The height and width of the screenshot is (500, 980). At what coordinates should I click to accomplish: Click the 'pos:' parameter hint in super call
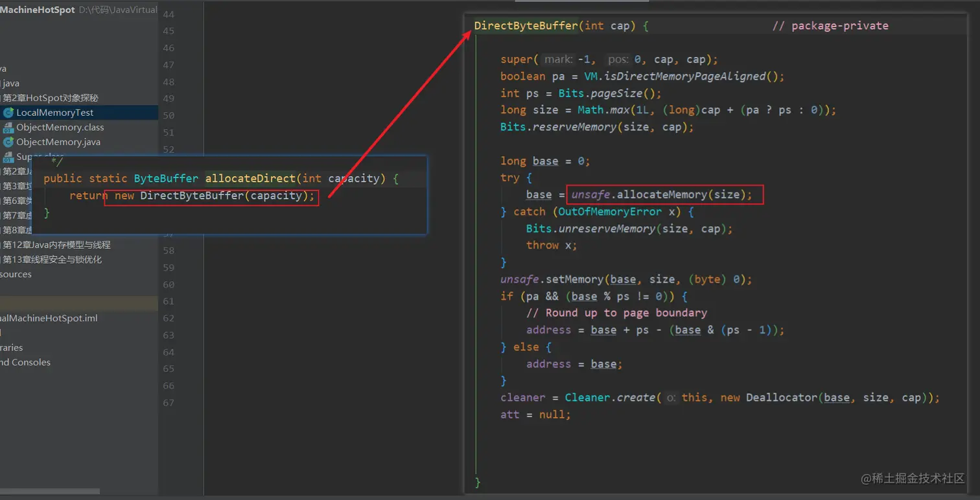(x=618, y=60)
